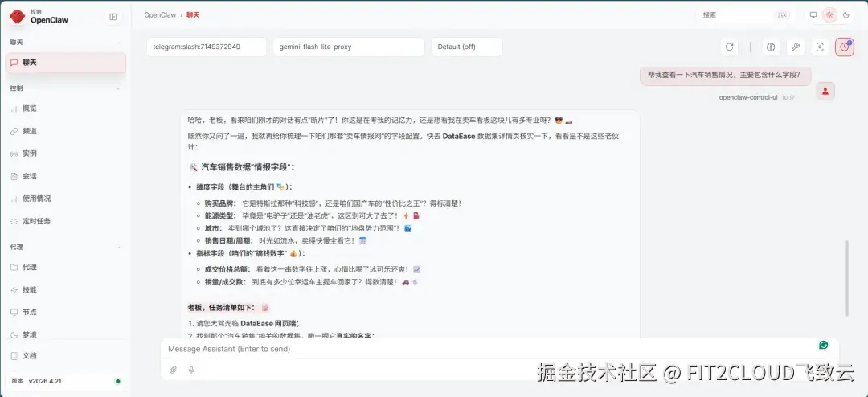Click the 能源类型 bullet line
This screenshot has width=868, height=397.
click(312, 215)
